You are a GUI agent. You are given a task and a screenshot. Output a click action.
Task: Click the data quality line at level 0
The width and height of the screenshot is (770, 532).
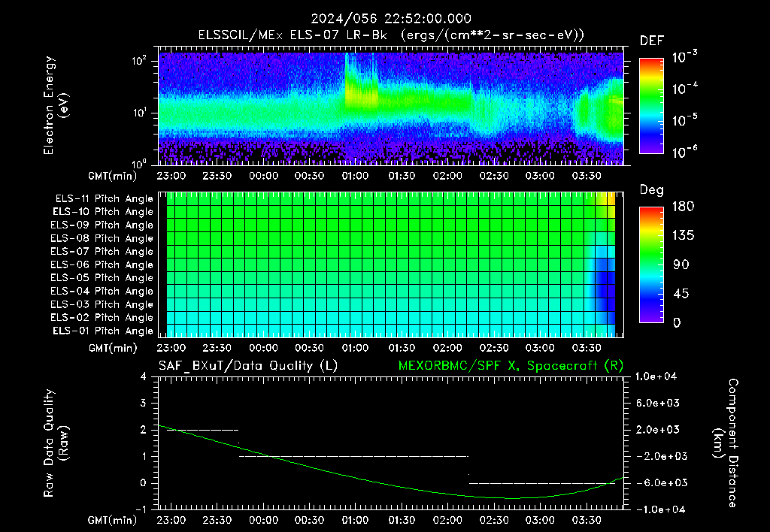click(x=542, y=483)
